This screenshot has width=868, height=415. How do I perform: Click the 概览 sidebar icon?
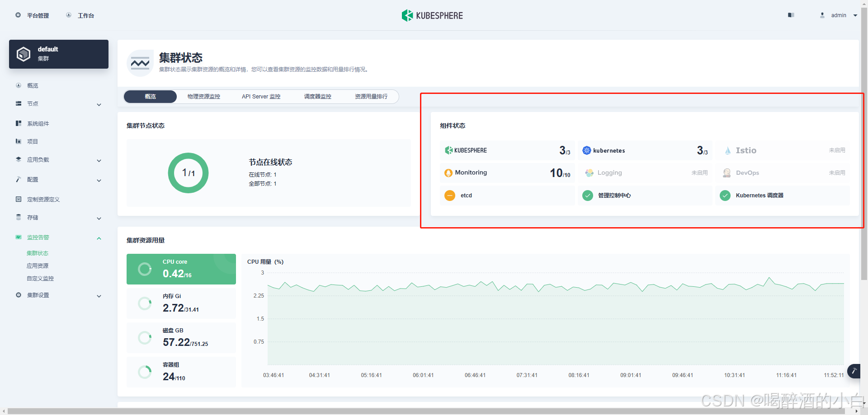[19, 85]
